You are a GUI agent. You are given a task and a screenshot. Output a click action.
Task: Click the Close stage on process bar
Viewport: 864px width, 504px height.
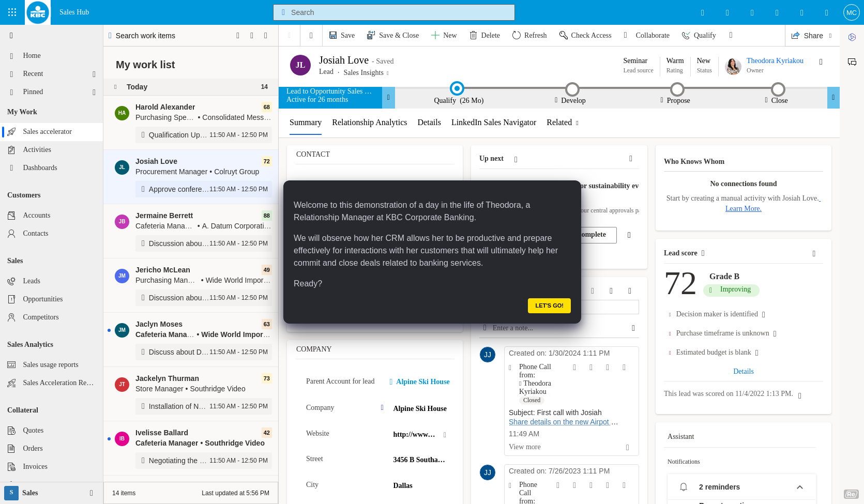pyautogui.click(x=778, y=89)
